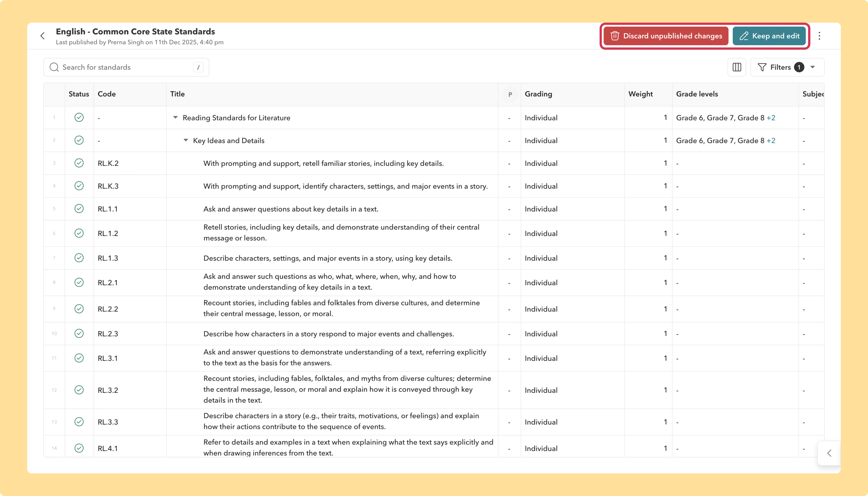Screen dimensions: 868x496
Task: Click the 'Last published by Prerna Singh' subtitle
Action: [x=140, y=42]
